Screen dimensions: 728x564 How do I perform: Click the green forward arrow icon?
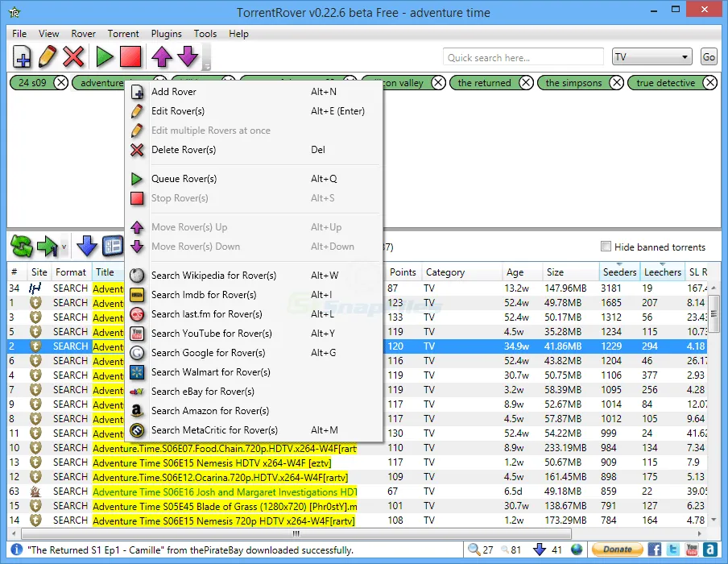[47, 246]
